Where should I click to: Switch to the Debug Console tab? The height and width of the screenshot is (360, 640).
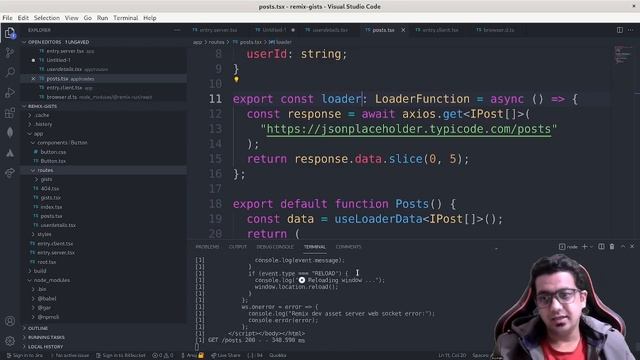(275, 247)
